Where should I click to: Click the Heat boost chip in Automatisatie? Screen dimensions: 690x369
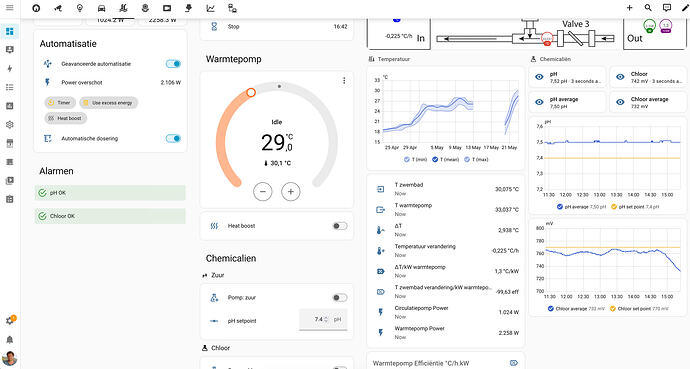click(x=66, y=118)
